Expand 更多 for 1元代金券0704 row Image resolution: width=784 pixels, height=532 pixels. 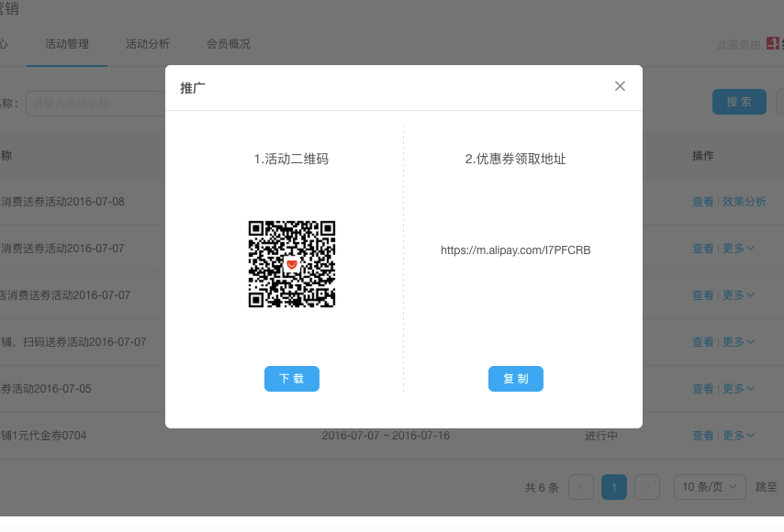(x=738, y=436)
